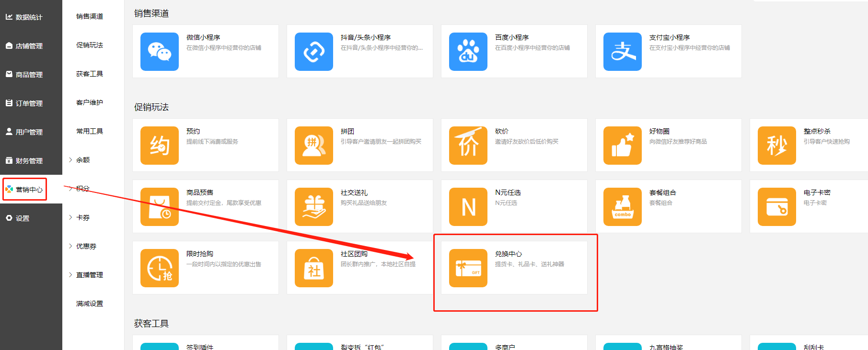The height and width of the screenshot is (350, 868).
Task: Select the 套餐组合 card title
Action: [x=663, y=192]
